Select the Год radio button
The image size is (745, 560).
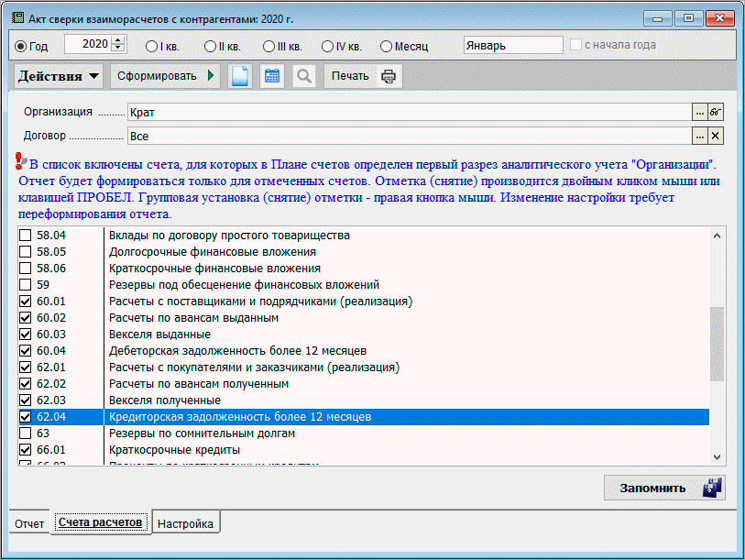tap(20, 47)
